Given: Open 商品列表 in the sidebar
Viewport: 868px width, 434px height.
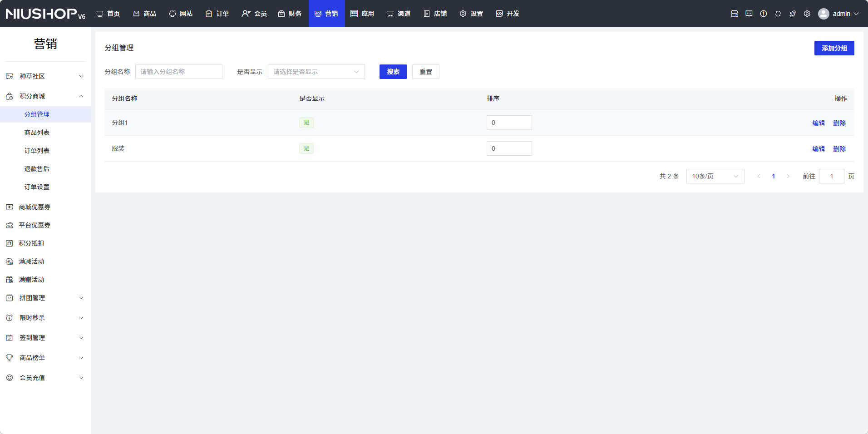Looking at the screenshot, I should pos(37,133).
